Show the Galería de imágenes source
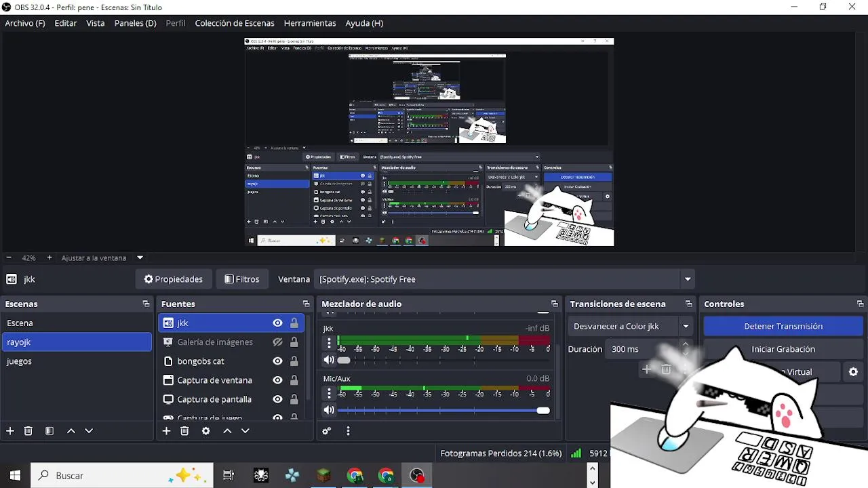Viewport: 868px width, 488px height. click(x=277, y=342)
